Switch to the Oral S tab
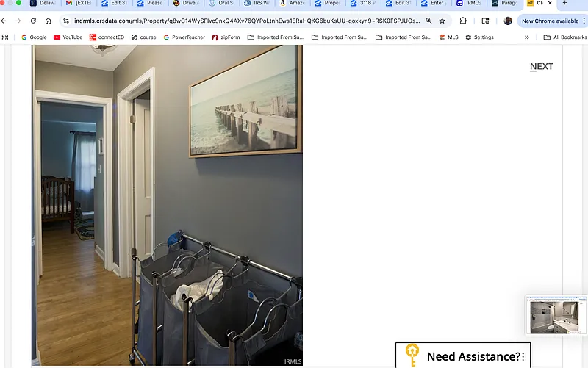 tap(222, 3)
